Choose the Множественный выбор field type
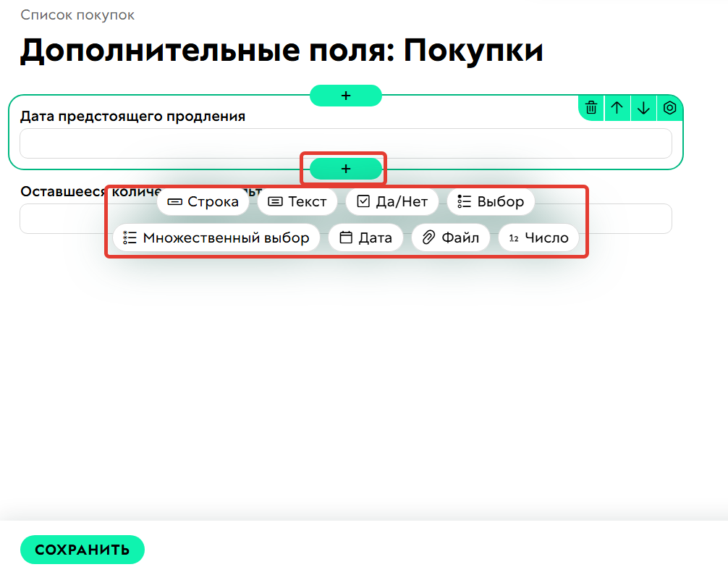The image size is (728, 567). pyautogui.click(x=216, y=238)
